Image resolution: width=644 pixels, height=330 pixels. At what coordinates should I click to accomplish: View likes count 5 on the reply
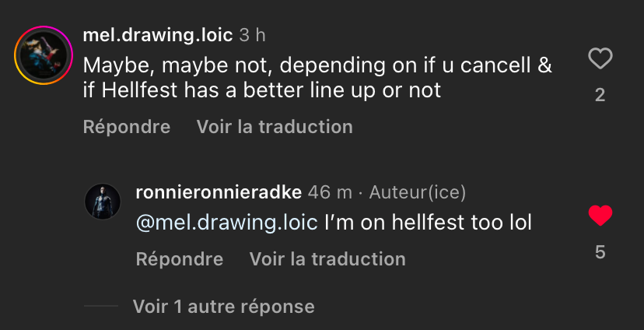tap(600, 252)
